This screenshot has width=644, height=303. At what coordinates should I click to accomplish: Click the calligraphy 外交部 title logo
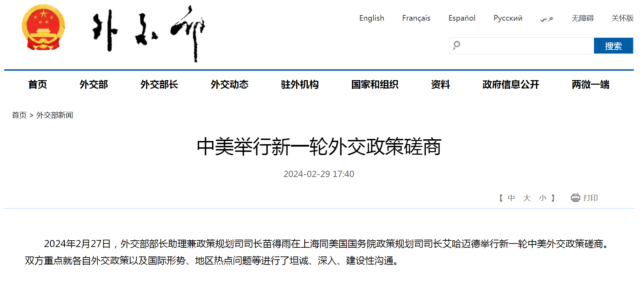tap(149, 33)
